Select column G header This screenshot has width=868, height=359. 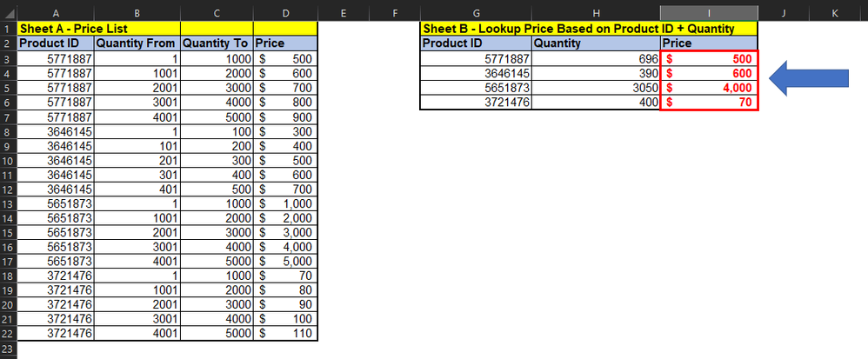click(x=476, y=13)
